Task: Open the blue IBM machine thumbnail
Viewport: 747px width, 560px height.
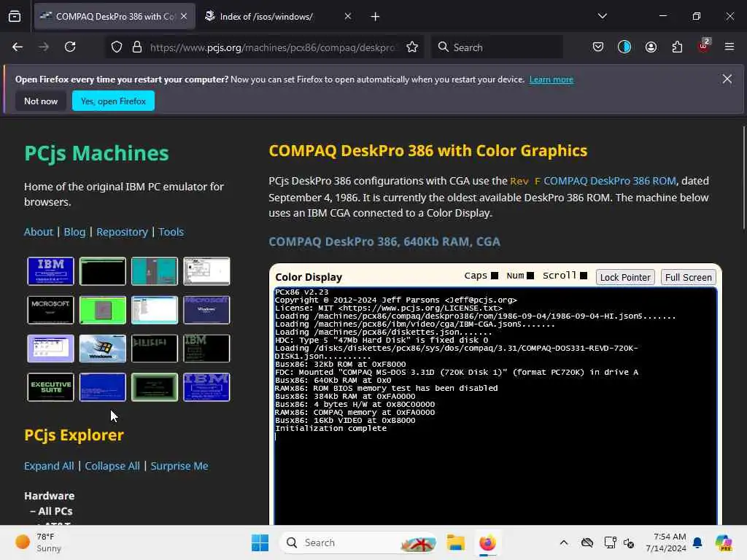Action: tap(50, 271)
